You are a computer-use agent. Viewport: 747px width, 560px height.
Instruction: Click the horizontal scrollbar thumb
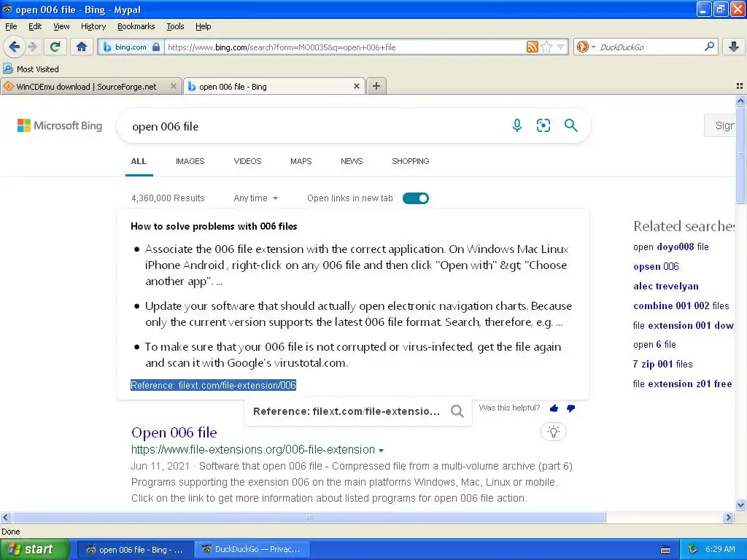pyautogui.click(x=309, y=517)
